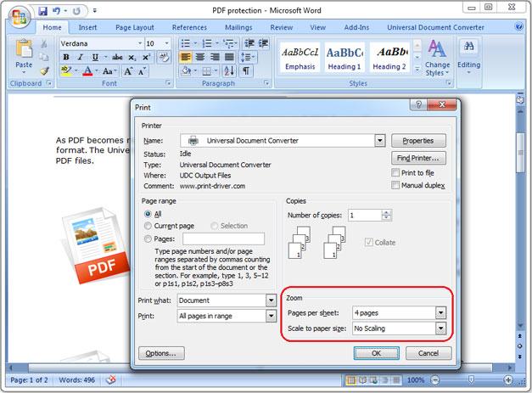532x393 pixels.
Task: Select the All page range radio
Action: tap(148, 214)
